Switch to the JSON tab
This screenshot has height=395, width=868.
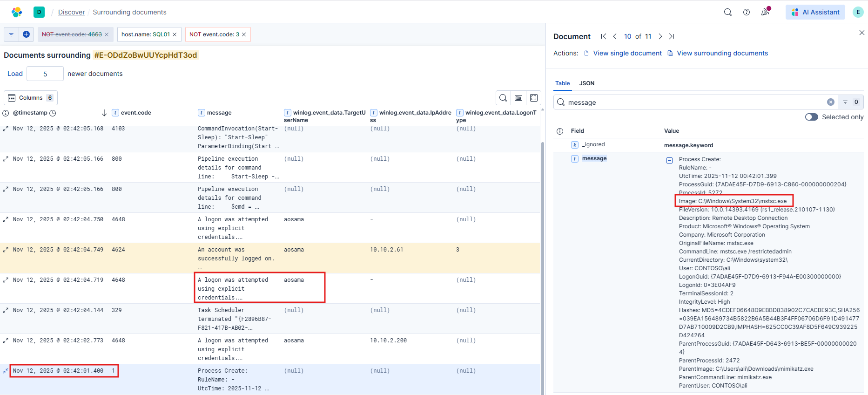tap(586, 83)
